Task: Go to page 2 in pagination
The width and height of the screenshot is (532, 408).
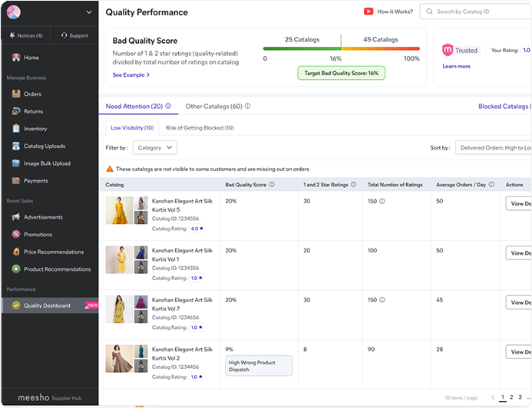Action: 511,397
